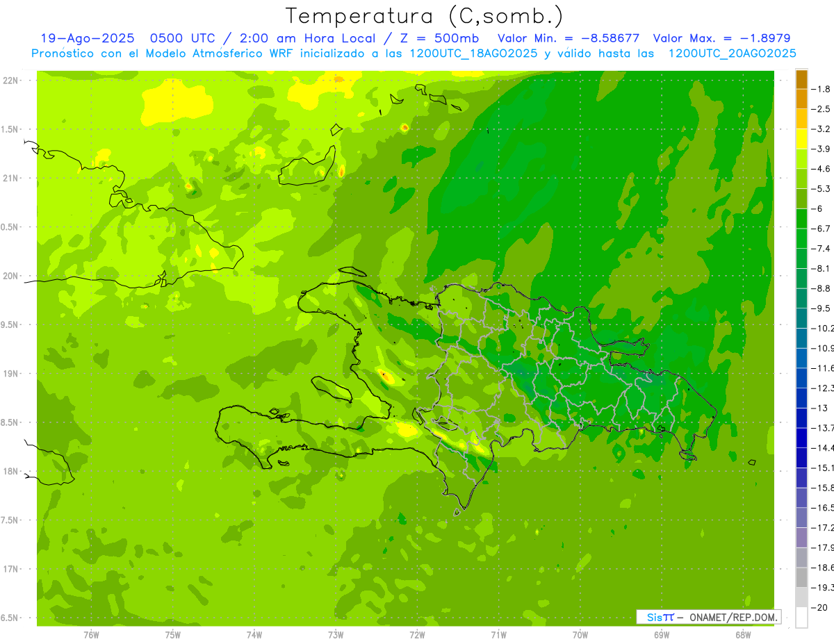
Task: Click the '19N' latitude label
Action: click(x=10, y=374)
